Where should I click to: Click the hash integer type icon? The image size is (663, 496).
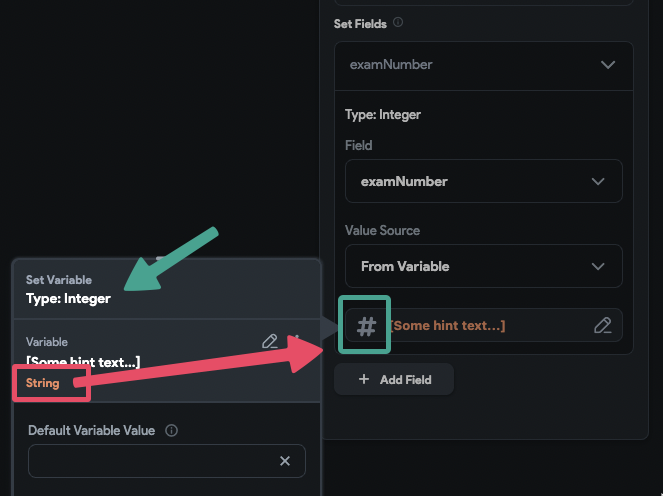[x=366, y=327]
